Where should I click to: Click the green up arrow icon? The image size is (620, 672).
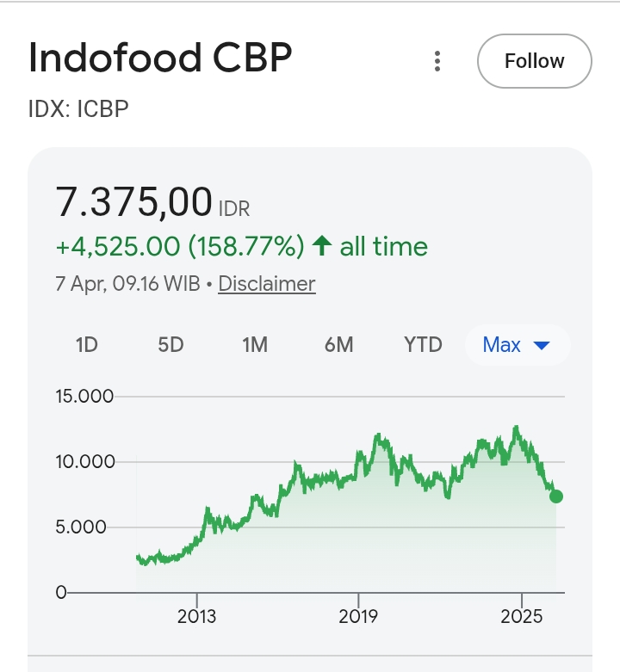(x=322, y=247)
